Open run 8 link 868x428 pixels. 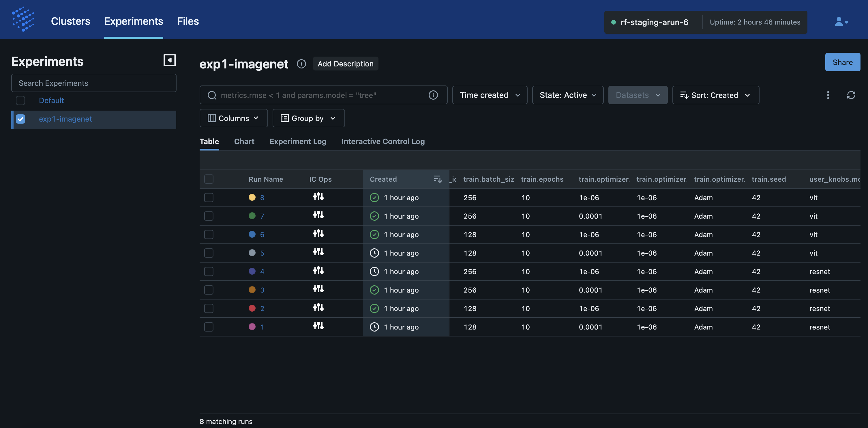262,198
